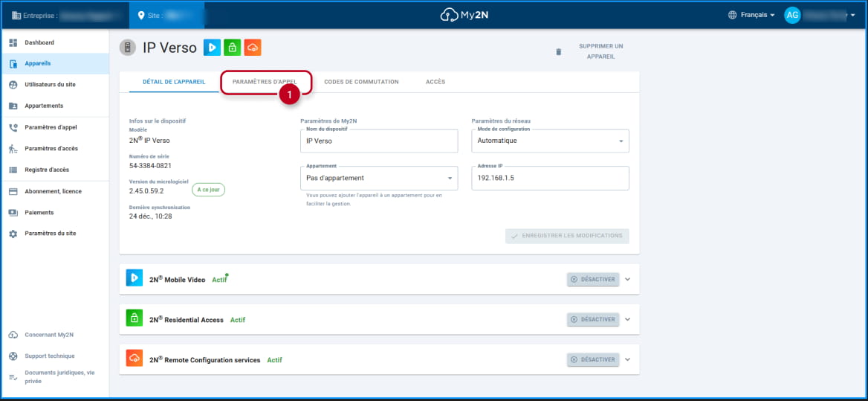Expand the 2N Mobile Video section chevron
868x401 pixels.
(x=627, y=279)
